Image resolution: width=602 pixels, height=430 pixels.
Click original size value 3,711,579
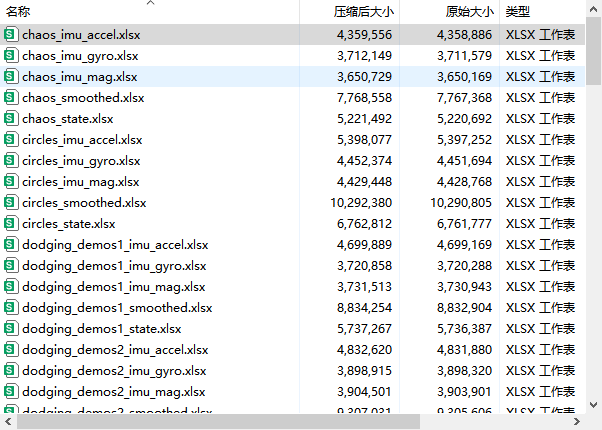(464, 56)
